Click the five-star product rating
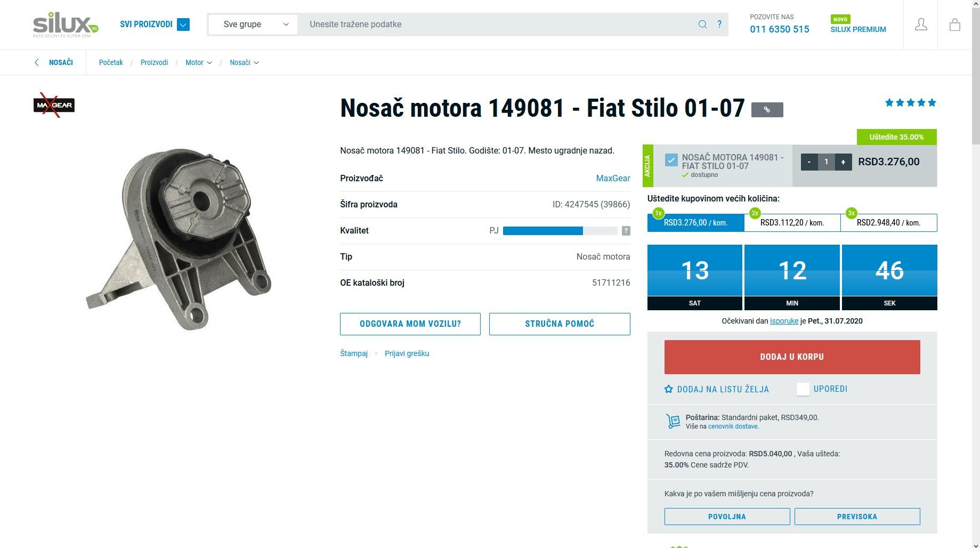The width and height of the screenshot is (980, 548). click(x=910, y=103)
